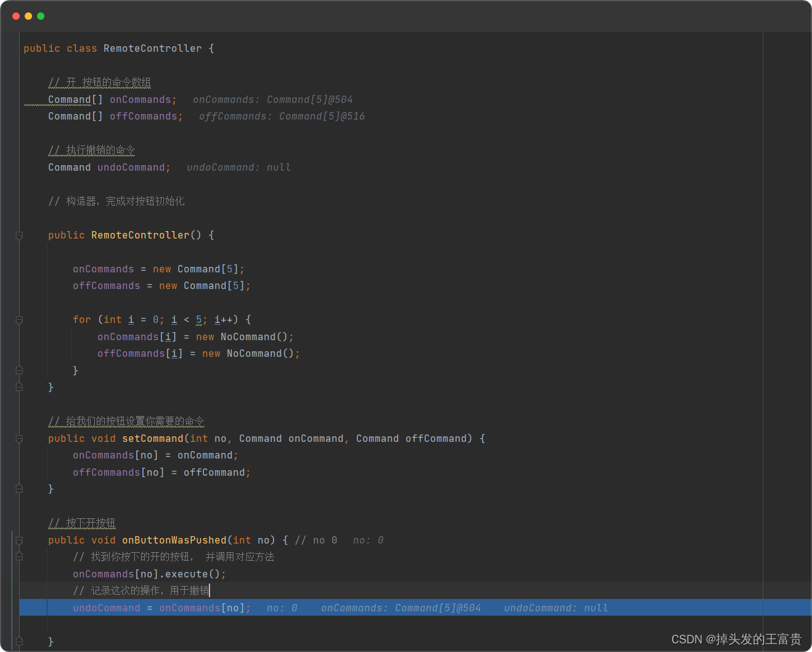Click the debug hint 'onCommands: Command[5]@504' beside the field declaration
812x652 pixels.
[x=273, y=100]
